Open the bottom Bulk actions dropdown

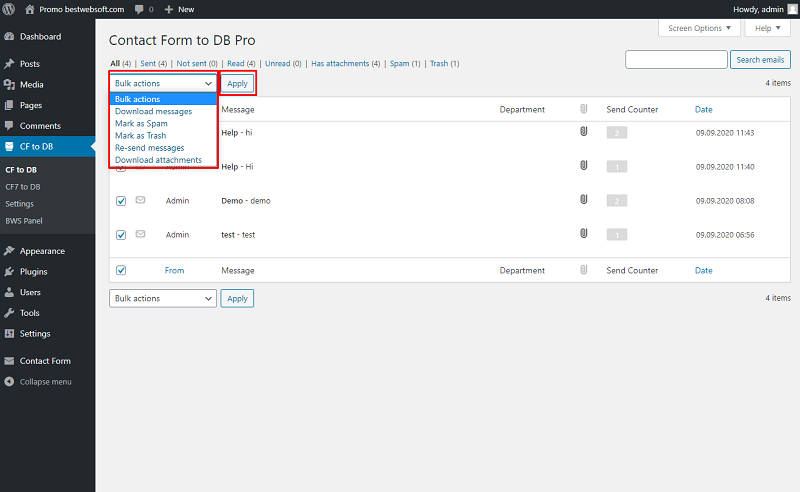pos(163,299)
